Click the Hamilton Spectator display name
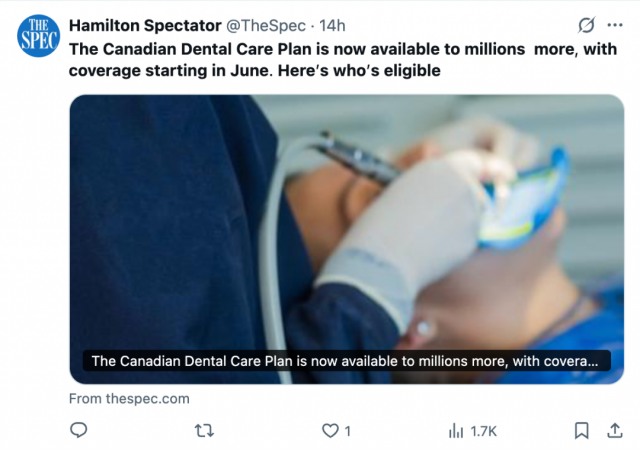The height and width of the screenshot is (450, 640). [145, 26]
